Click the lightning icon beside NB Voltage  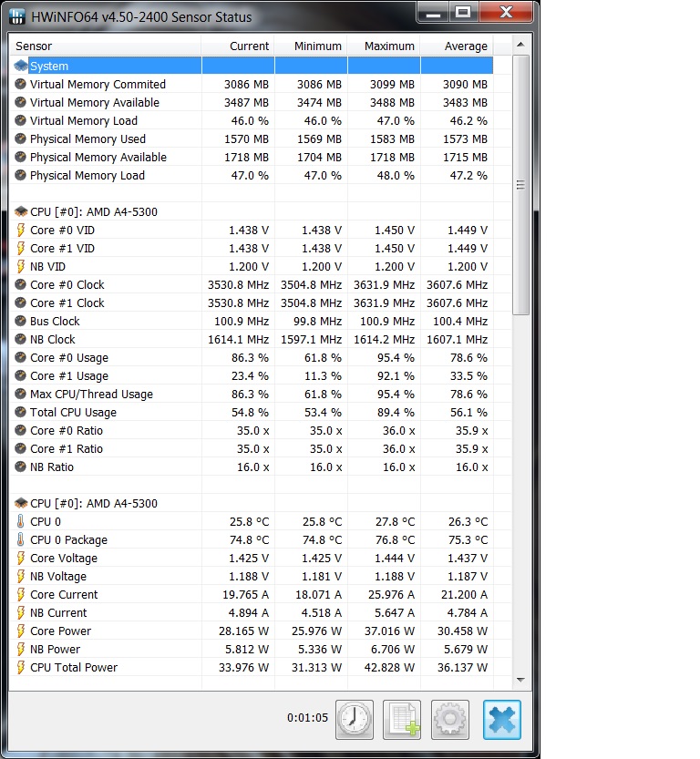(x=20, y=576)
